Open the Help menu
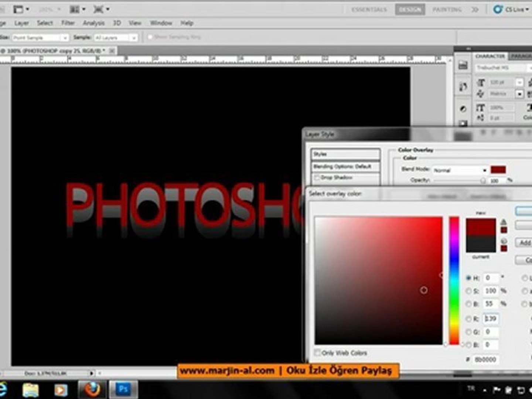532x399 pixels. coord(187,23)
